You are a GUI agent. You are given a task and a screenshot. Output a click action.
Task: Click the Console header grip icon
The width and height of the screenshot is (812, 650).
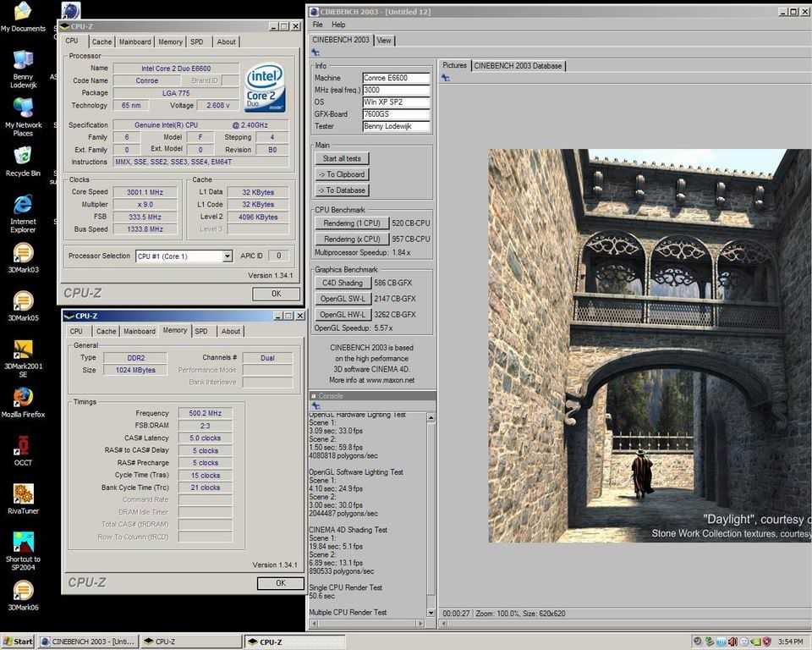pyautogui.click(x=314, y=396)
